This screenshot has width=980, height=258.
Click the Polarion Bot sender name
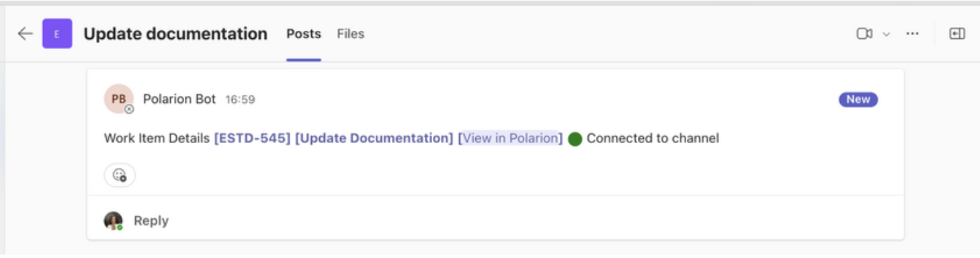(x=179, y=99)
